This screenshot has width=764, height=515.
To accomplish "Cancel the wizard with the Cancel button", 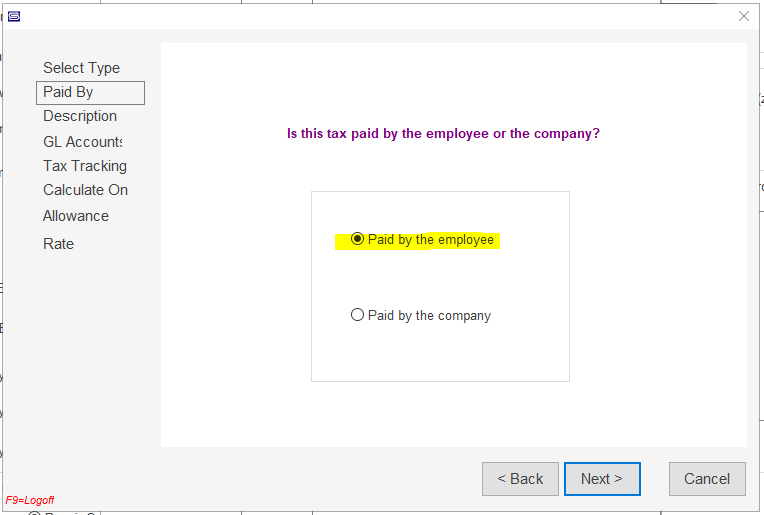I will (707, 479).
